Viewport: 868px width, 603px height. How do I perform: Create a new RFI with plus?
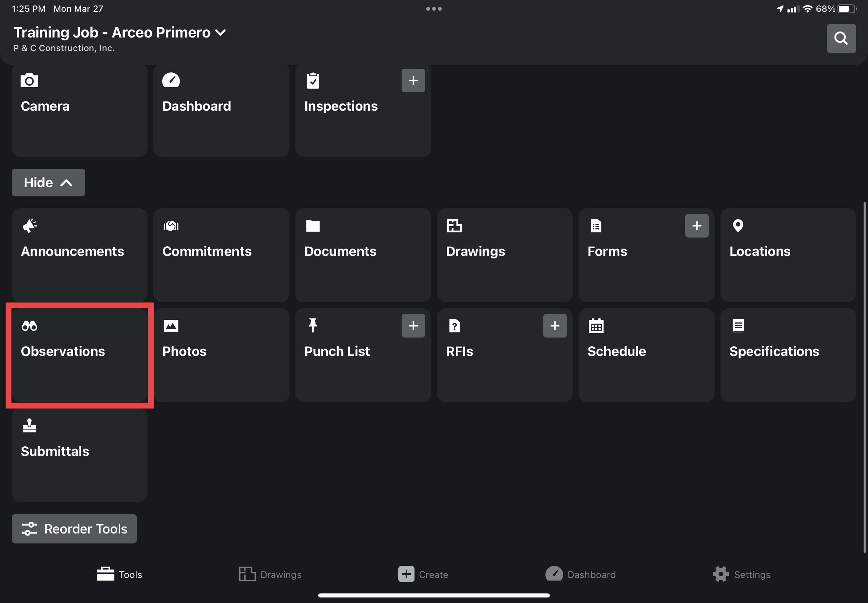coord(554,326)
